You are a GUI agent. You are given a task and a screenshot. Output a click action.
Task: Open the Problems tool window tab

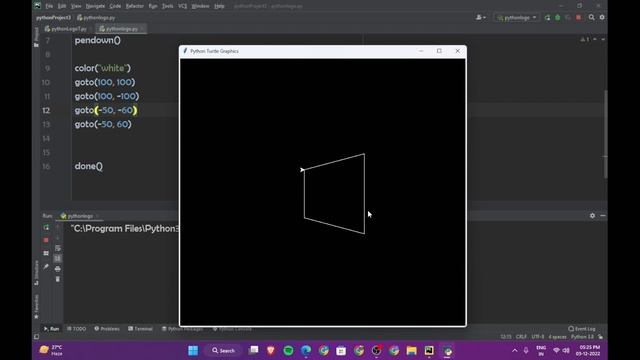(x=107, y=329)
